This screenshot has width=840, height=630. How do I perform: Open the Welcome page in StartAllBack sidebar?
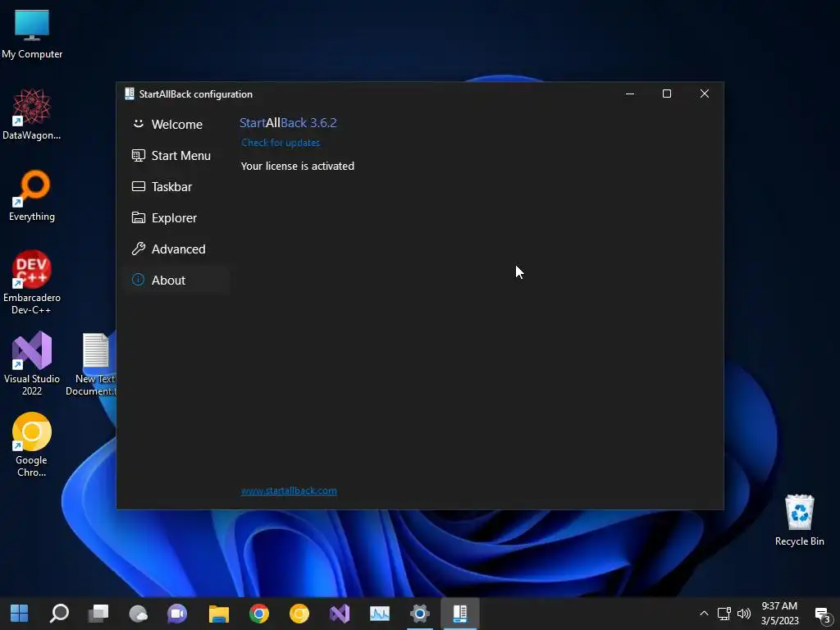coord(176,125)
